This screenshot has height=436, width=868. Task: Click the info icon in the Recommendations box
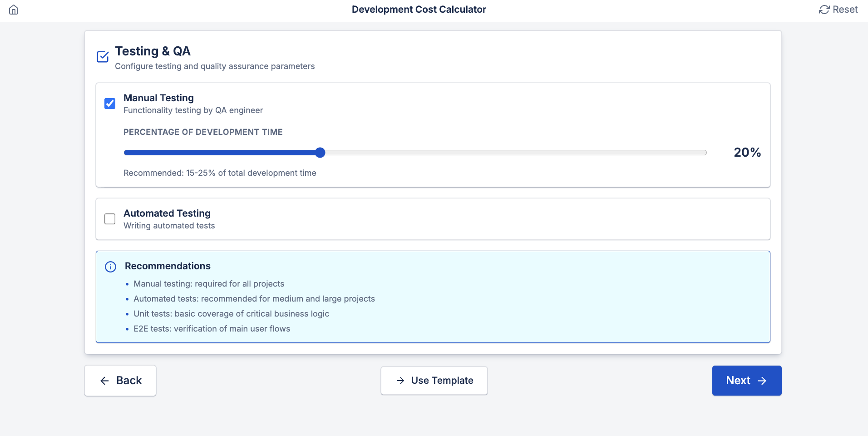110,267
